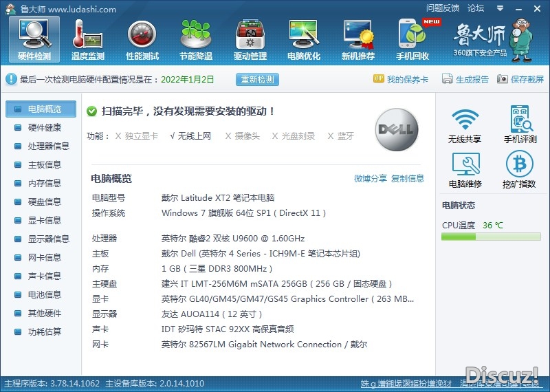Click the 友达 AUOA114 display text
The height and width of the screenshot is (392, 550).
pyautogui.click(x=212, y=314)
